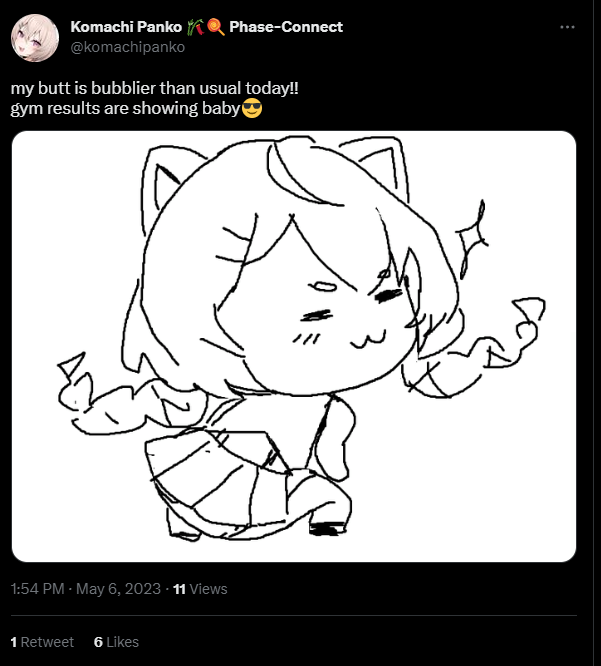Viewport: 601px width, 666px height.
Task: Click the bamboo emoji in display name
Action: pos(195,27)
